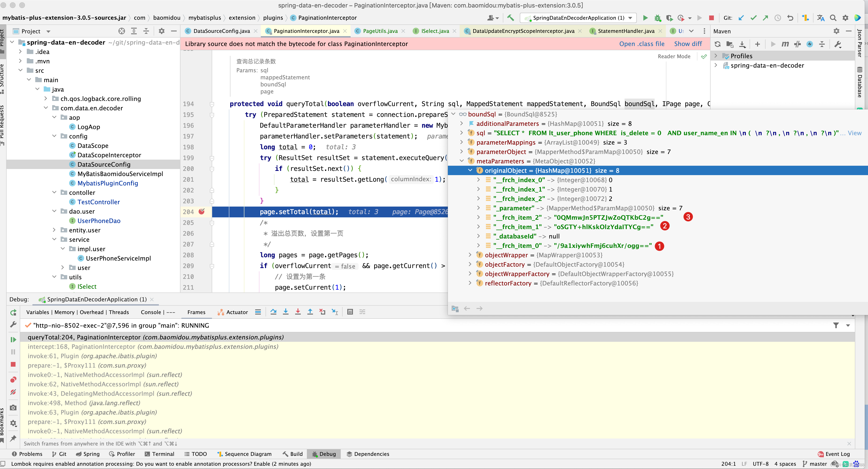This screenshot has width=868, height=469.
Task: Switch to the StatementHandler.java tab
Action: tap(626, 31)
